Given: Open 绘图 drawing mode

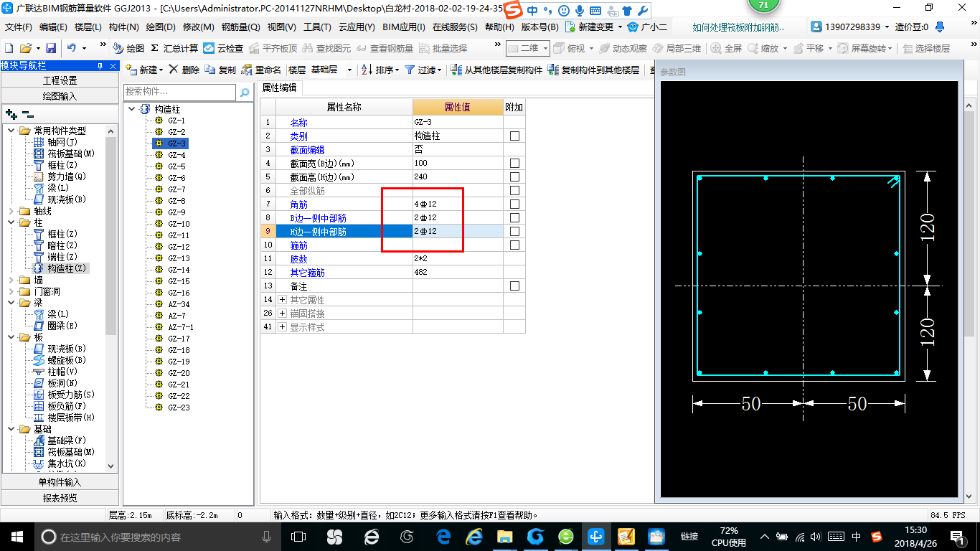Looking at the screenshot, I should tap(129, 48).
